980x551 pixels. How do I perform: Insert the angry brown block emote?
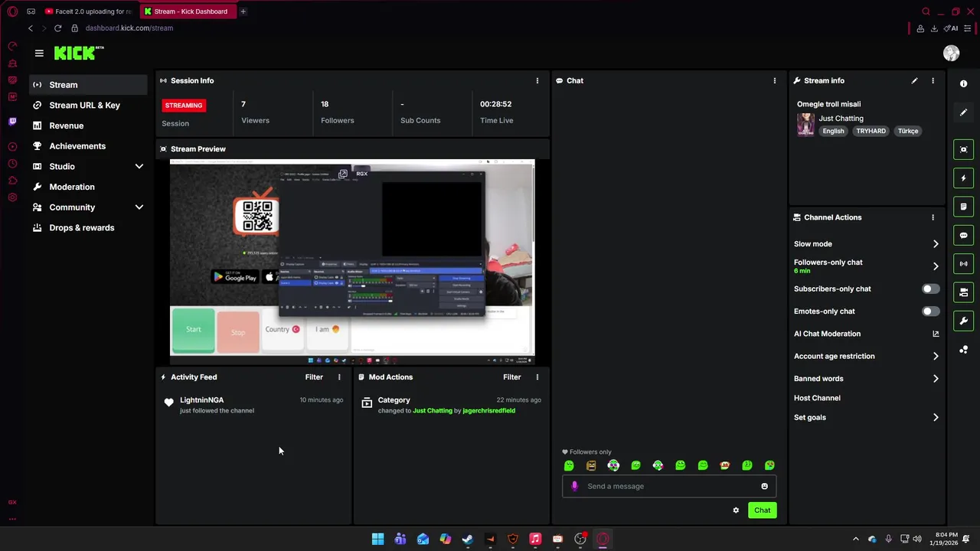point(591,465)
